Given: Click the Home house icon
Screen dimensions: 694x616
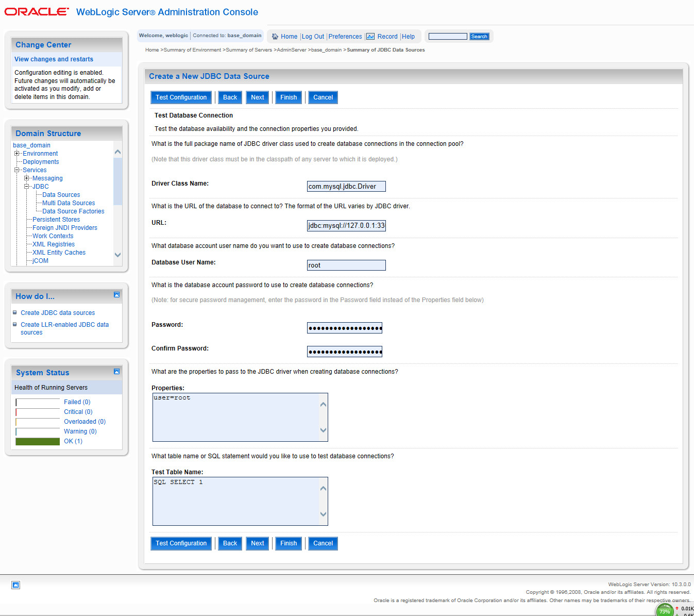Looking at the screenshot, I should pyautogui.click(x=275, y=37).
